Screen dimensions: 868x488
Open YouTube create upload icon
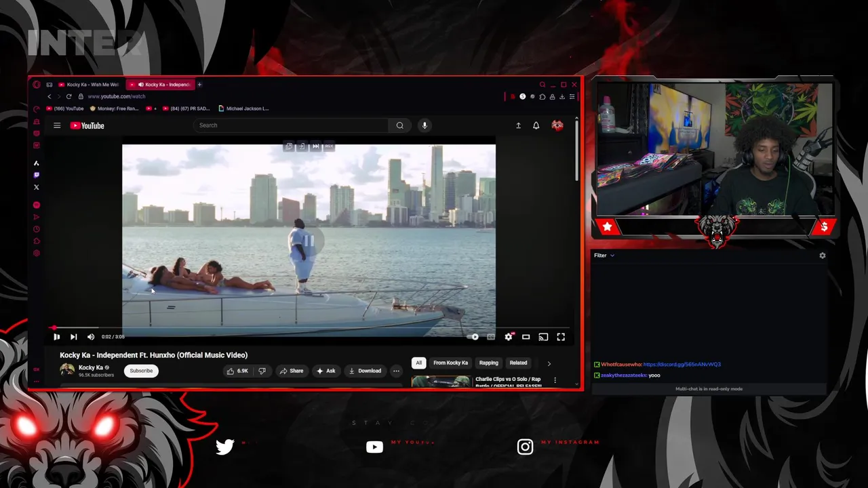pos(518,125)
